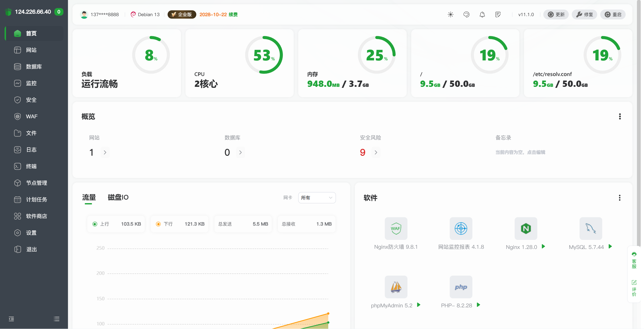The image size is (644, 329).
Task: Open the notifications bell icon
Action: point(482,15)
